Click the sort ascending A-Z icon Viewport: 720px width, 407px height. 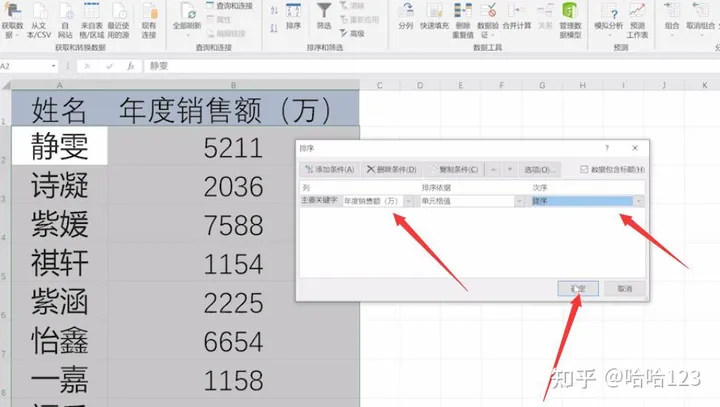tap(274, 10)
